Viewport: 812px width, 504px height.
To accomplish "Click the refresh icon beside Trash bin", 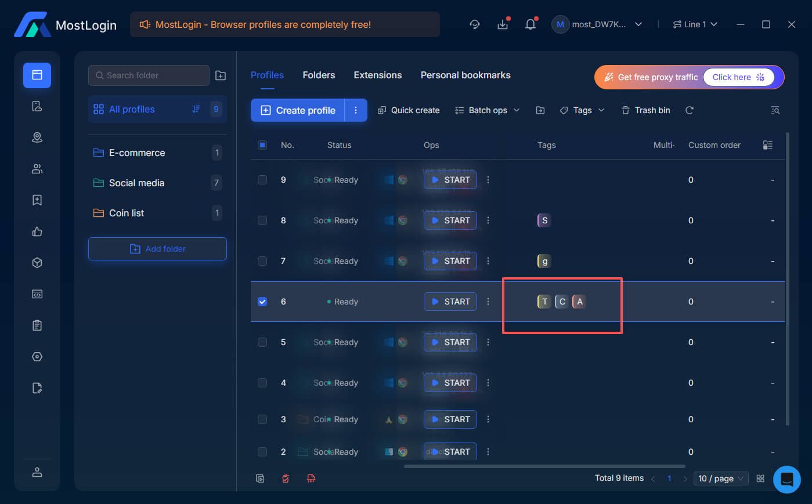I will [689, 110].
